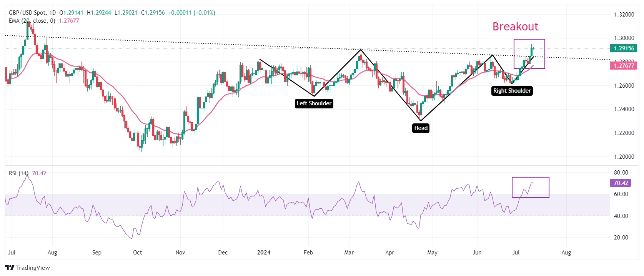Click the Mar marker on time axis
Image resolution: width=644 pixels, height=276 pixels.
pyautogui.click(x=349, y=253)
